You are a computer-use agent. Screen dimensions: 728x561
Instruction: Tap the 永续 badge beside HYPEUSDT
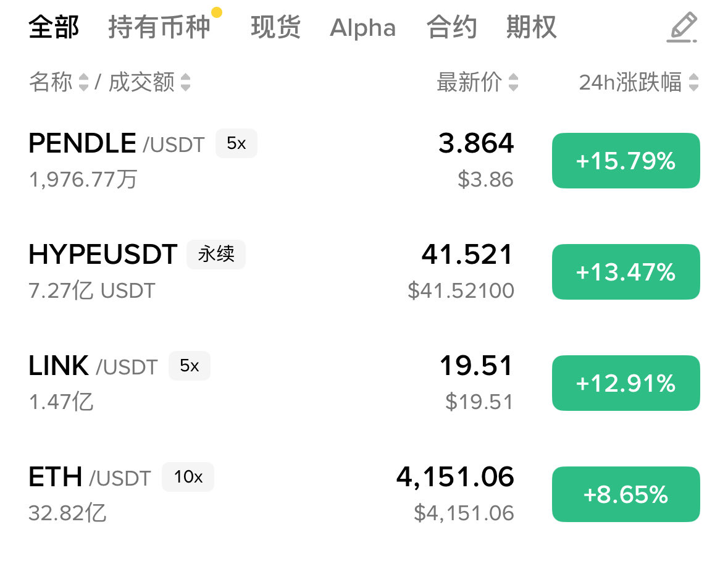[x=216, y=255]
